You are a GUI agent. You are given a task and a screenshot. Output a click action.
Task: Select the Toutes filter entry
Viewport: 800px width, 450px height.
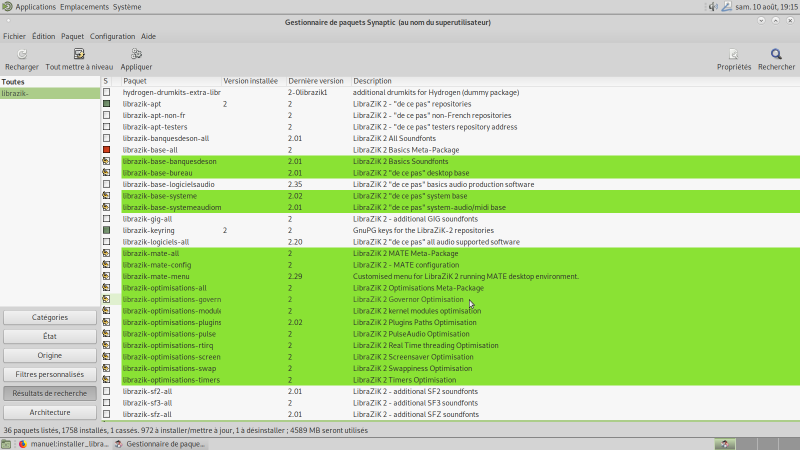pos(49,82)
